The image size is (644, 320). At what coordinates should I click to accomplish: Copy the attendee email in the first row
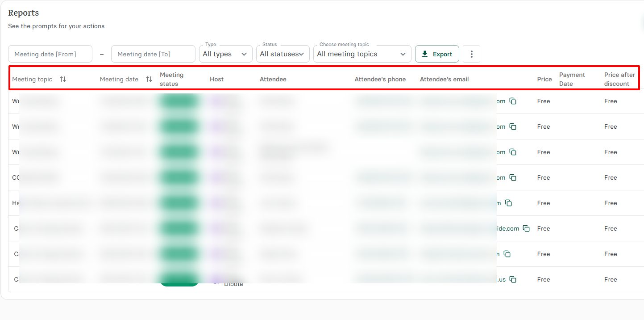pos(513,101)
